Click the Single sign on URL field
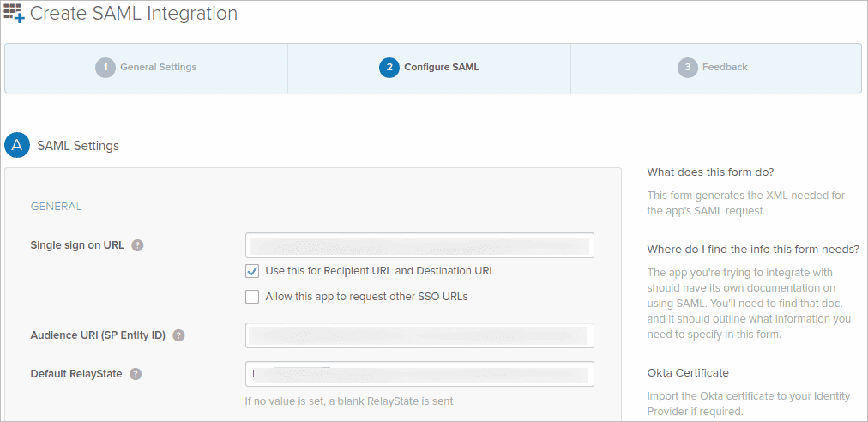The width and height of the screenshot is (868, 422). [x=419, y=245]
